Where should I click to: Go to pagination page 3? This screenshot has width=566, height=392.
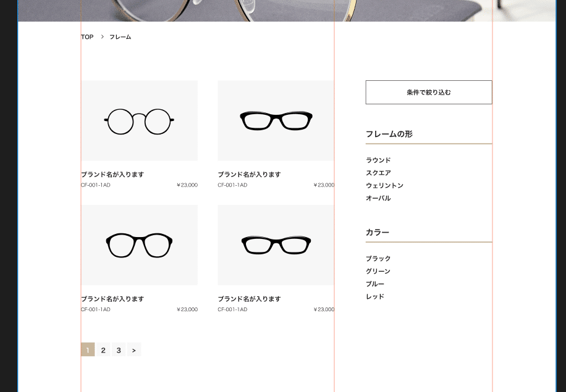(x=119, y=349)
